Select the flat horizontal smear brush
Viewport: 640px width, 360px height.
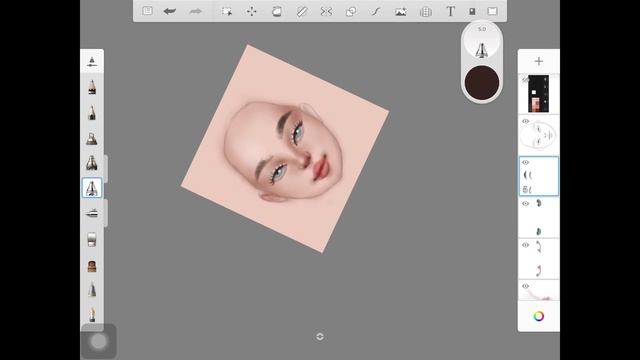pos(92,213)
